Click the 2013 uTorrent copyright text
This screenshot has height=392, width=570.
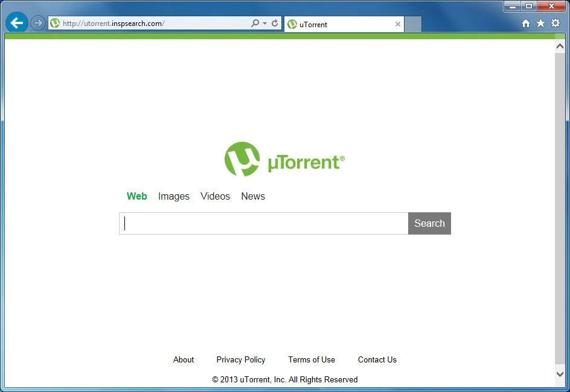tap(284, 380)
